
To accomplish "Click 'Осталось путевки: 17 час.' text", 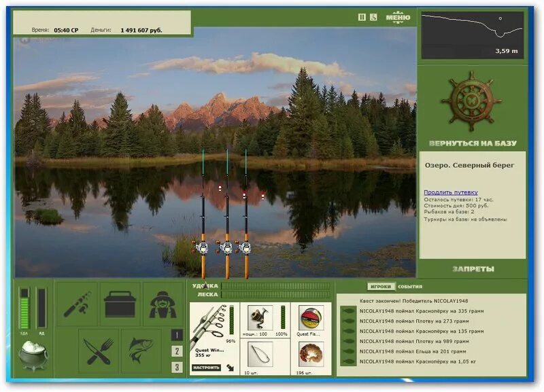I will (x=458, y=200).
